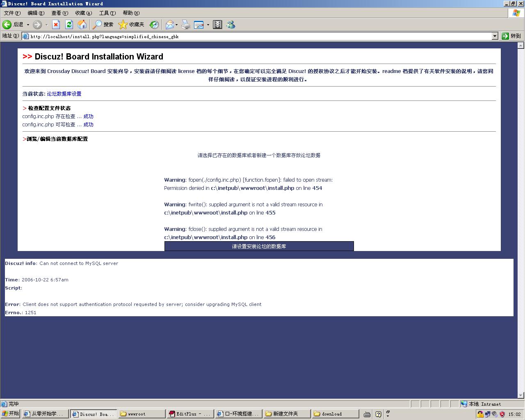
Task: Open the History toolbar icon
Action: tap(154, 25)
